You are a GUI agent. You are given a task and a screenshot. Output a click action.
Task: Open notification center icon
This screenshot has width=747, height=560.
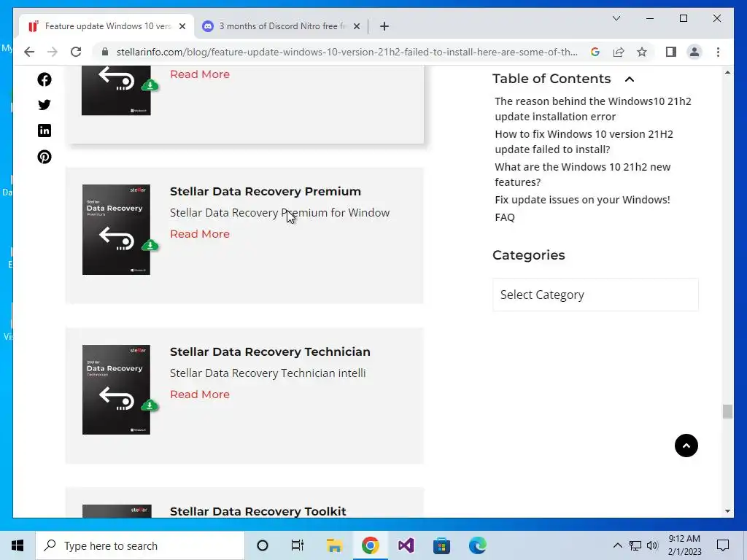pos(723,545)
